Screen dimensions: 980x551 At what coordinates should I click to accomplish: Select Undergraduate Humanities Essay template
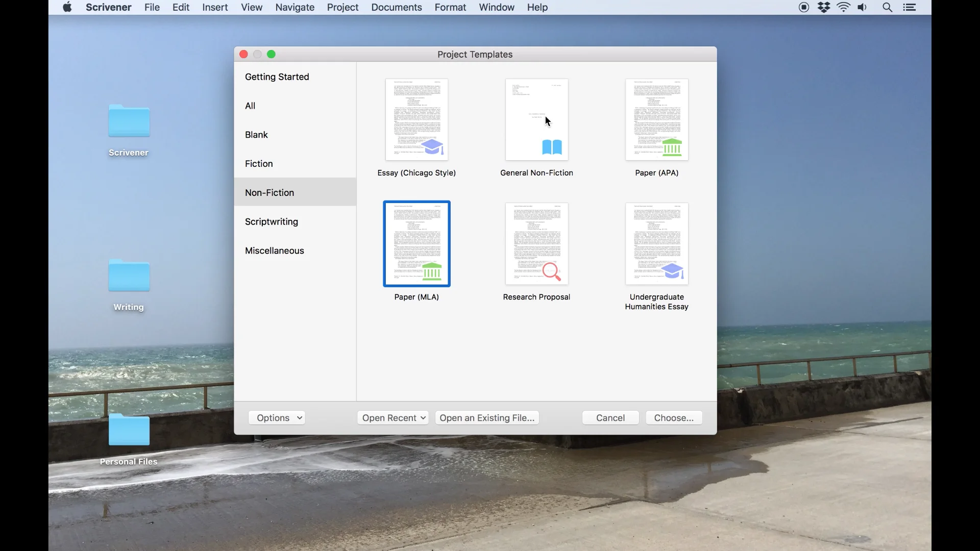657,244
